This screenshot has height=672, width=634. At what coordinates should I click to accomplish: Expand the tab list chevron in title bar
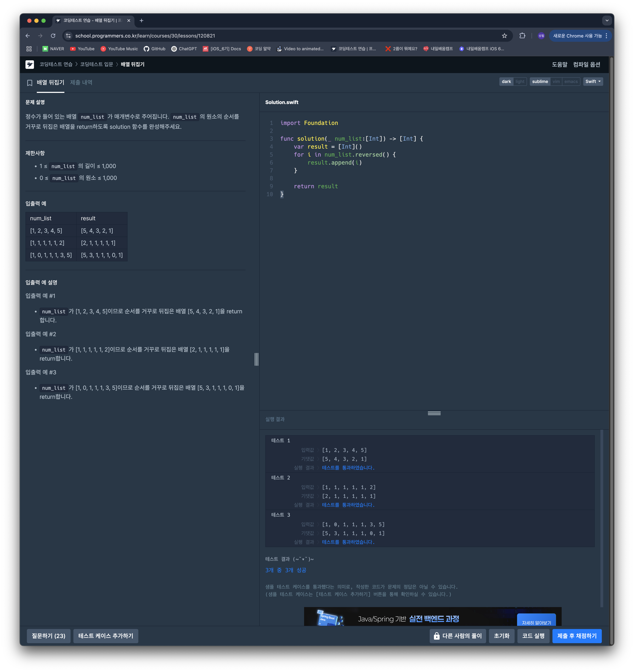[607, 21]
